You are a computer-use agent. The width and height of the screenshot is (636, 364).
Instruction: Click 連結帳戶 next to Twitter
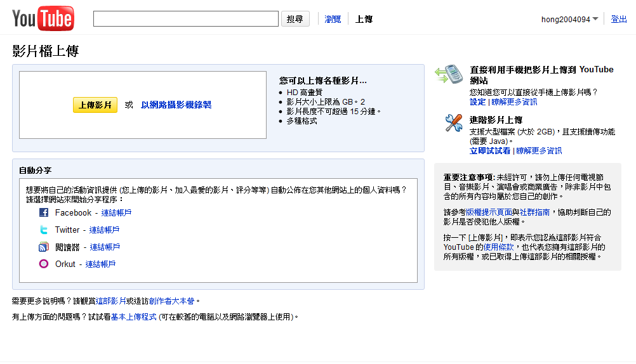tap(104, 230)
